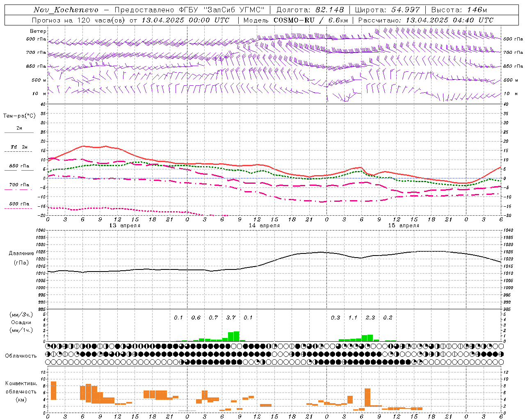Click the 0.2 precipitation total value
This screenshot has height=420, width=525.
pyautogui.click(x=388, y=317)
